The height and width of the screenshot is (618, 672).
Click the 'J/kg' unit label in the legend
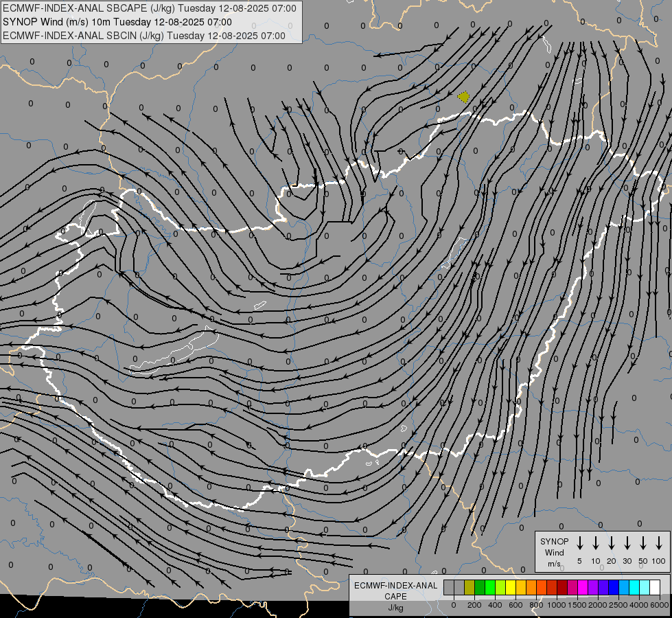pyautogui.click(x=395, y=608)
